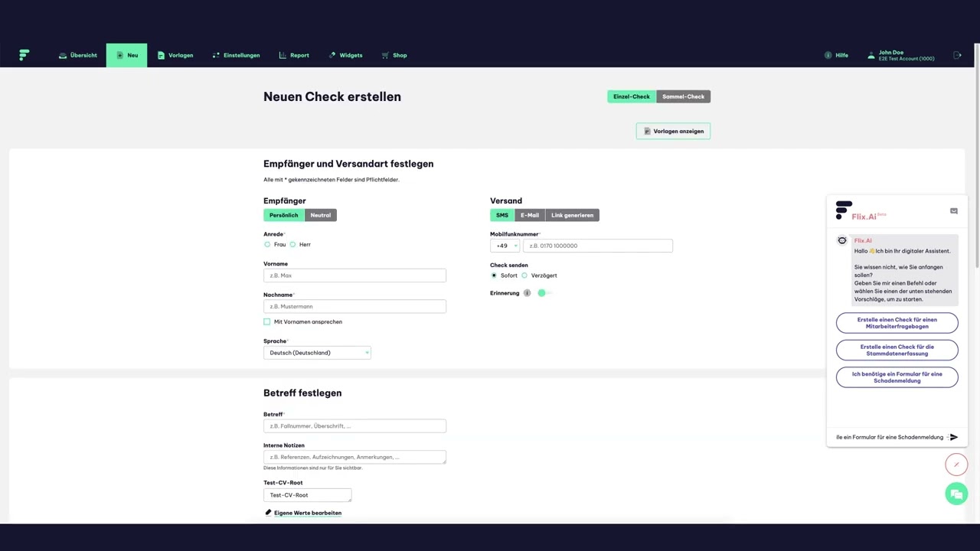This screenshot has height=551, width=980.
Task: Click Vorlagen anzeigen button
Action: 673,131
